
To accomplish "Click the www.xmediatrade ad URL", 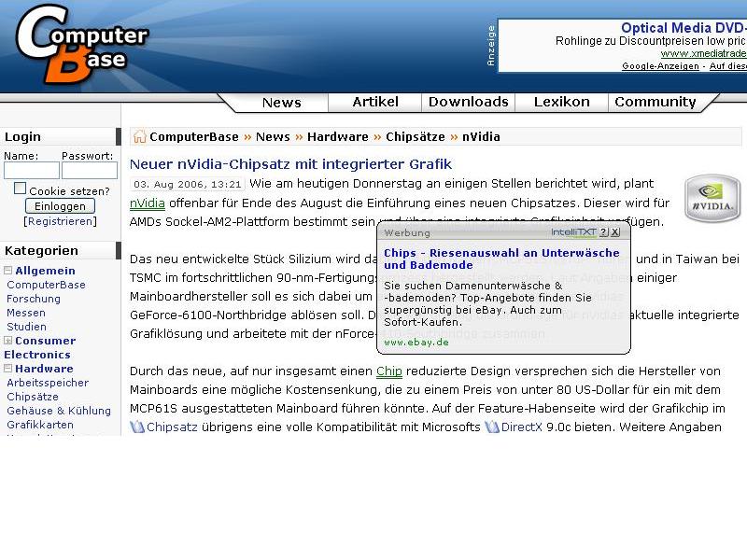I will tap(704, 54).
